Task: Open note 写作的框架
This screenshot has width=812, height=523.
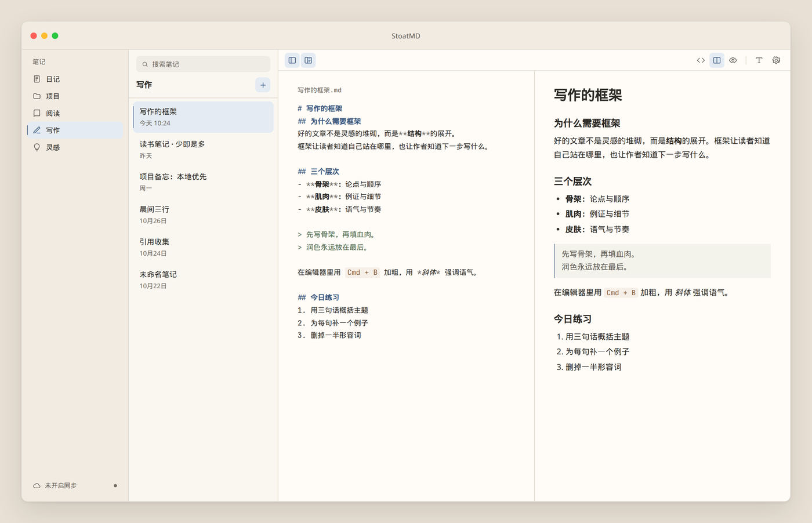Action: tap(203, 117)
